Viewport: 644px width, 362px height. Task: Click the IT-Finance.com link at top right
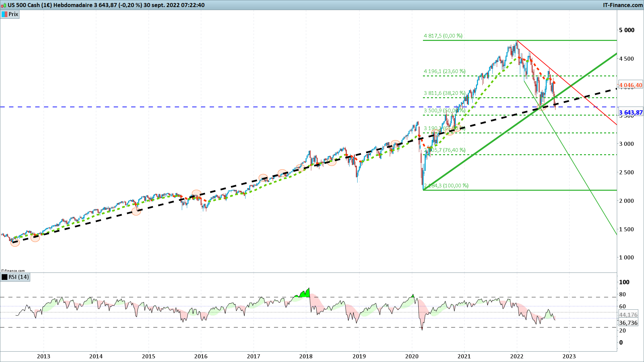pos(623,5)
